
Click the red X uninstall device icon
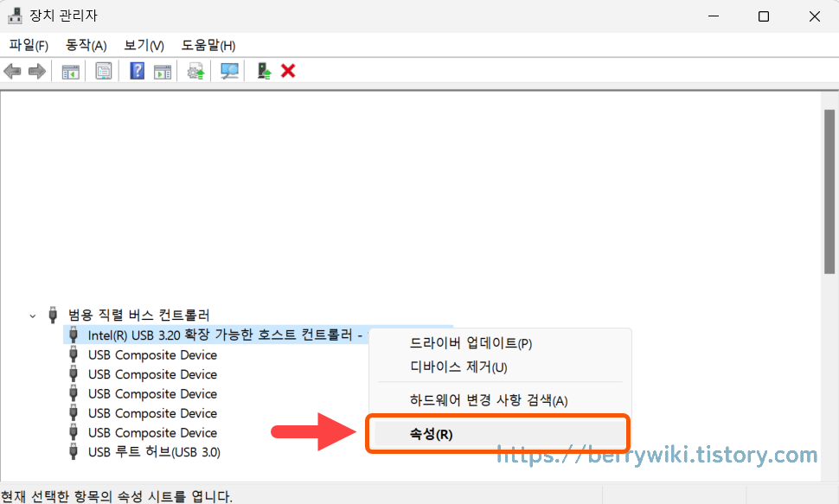click(288, 70)
